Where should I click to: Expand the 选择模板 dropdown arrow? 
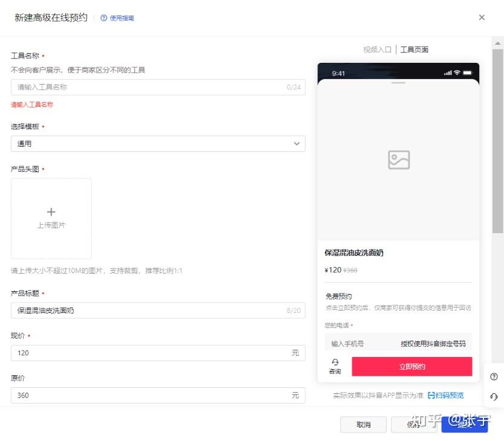tap(296, 144)
